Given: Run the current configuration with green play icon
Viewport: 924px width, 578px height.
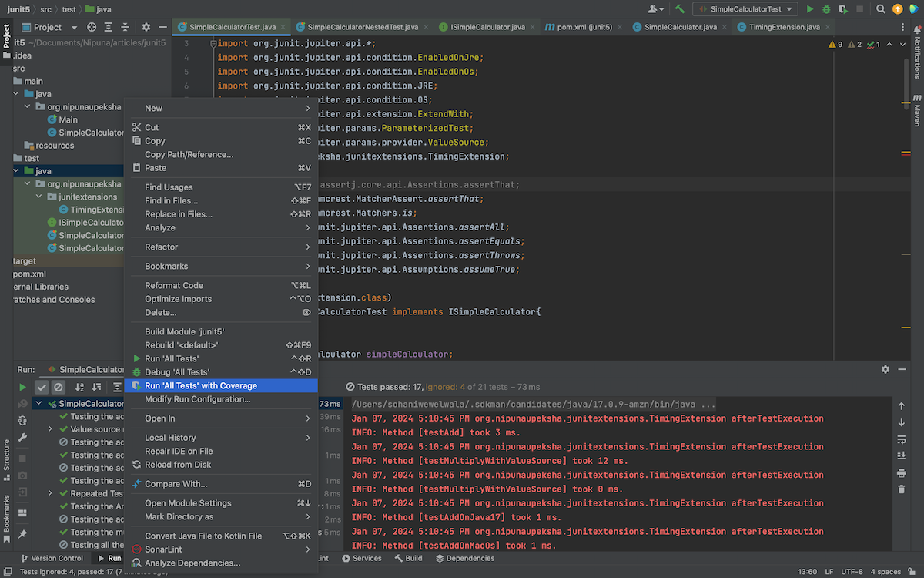Looking at the screenshot, I should [x=809, y=8].
